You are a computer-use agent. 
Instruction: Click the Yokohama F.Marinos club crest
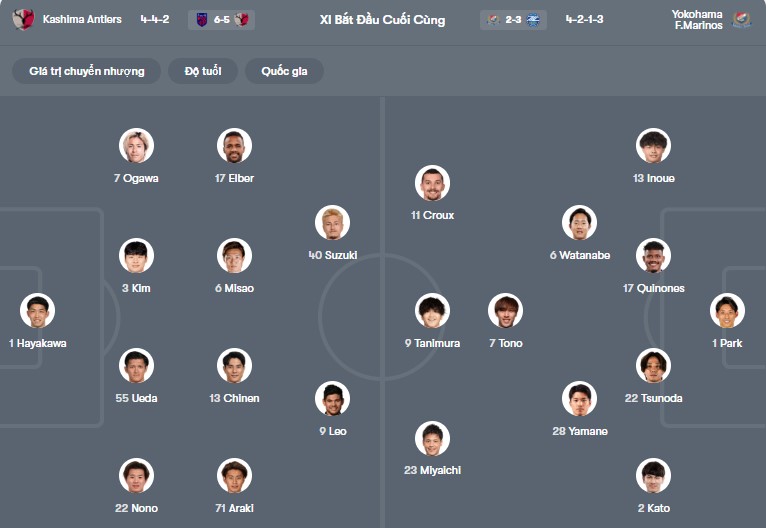coord(741,19)
